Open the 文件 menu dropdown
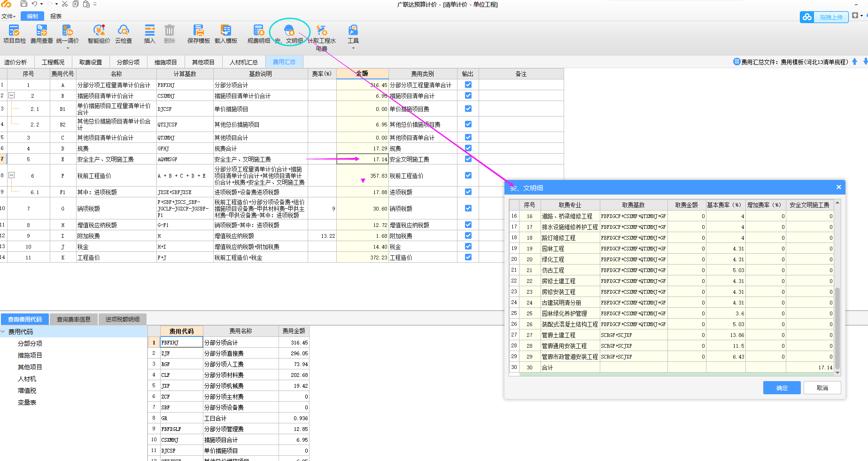 8,16
